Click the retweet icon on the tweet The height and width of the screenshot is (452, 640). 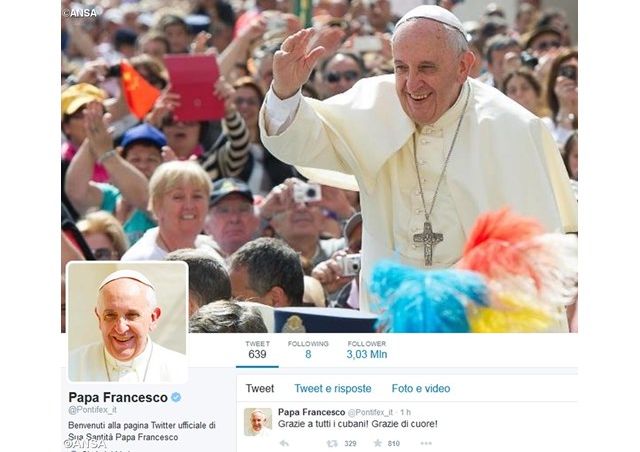tap(332, 443)
